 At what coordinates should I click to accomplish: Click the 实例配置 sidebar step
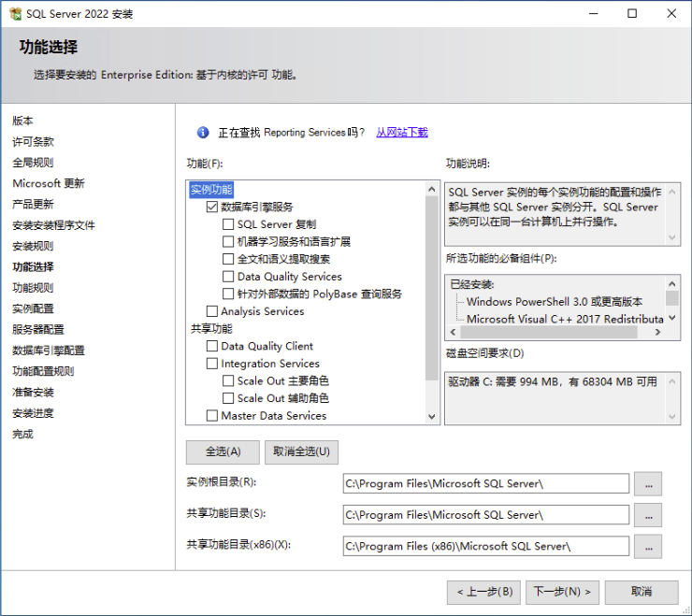click(x=33, y=308)
